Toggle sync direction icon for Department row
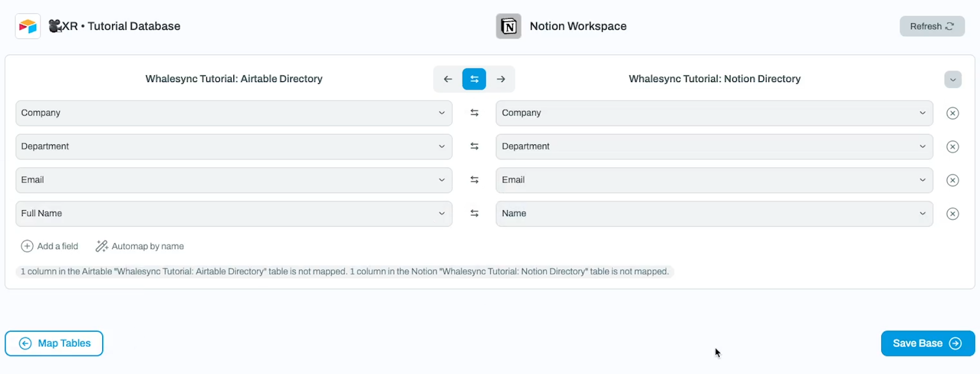 pyautogui.click(x=474, y=146)
